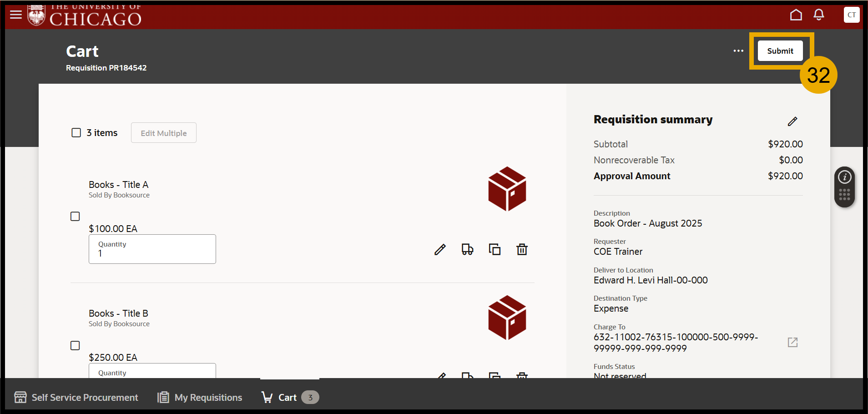Open the notifications bell

pyautogui.click(x=819, y=15)
